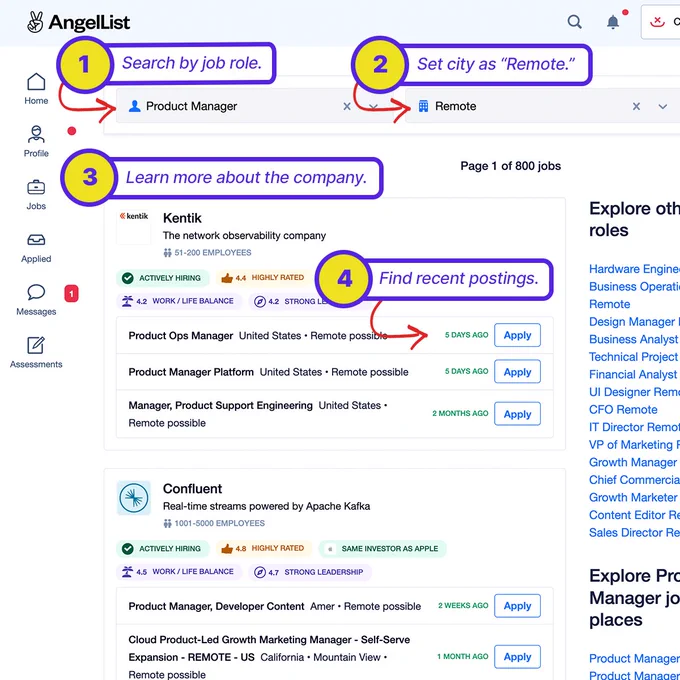Click Confluent 4.5 Work/Life Balance badge
This screenshot has width=680, height=680.
[179, 572]
